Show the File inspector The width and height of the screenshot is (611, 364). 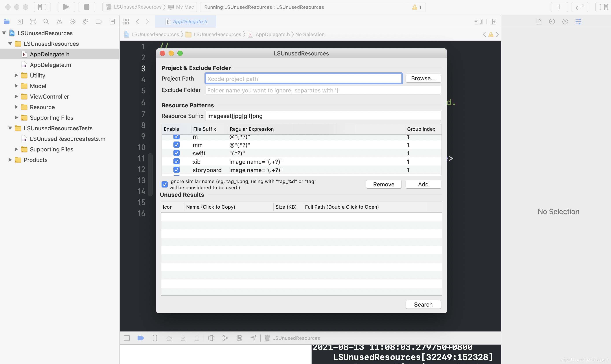(539, 22)
